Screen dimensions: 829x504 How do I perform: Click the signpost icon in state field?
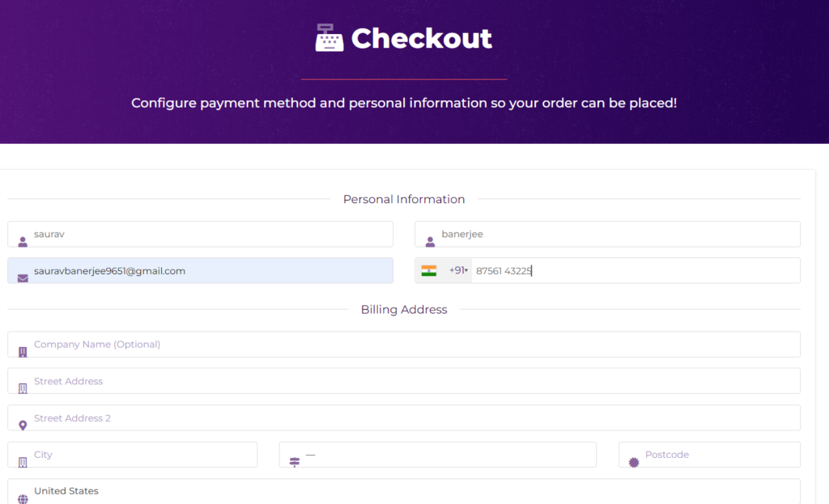point(294,462)
